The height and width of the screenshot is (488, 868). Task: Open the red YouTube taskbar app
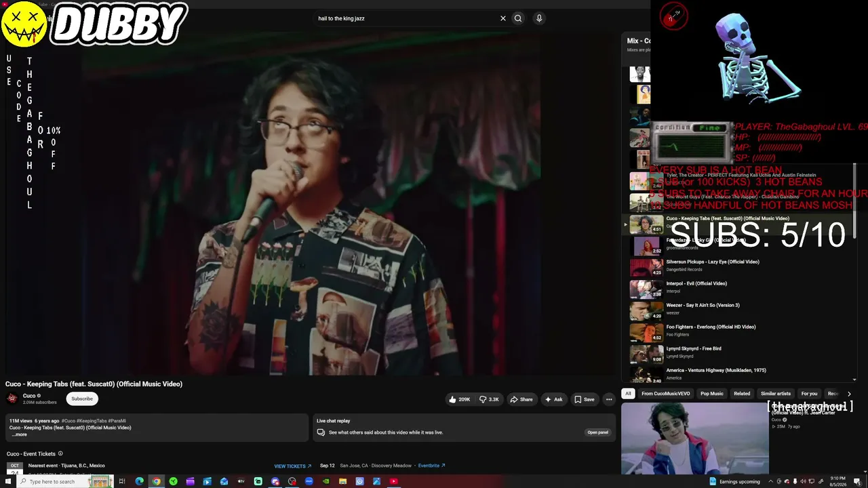coord(393,481)
